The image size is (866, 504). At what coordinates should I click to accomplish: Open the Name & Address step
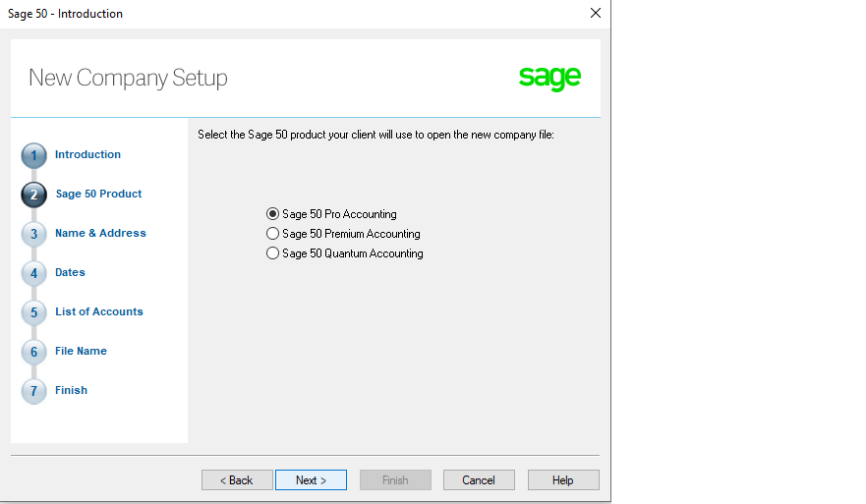point(100,233)
